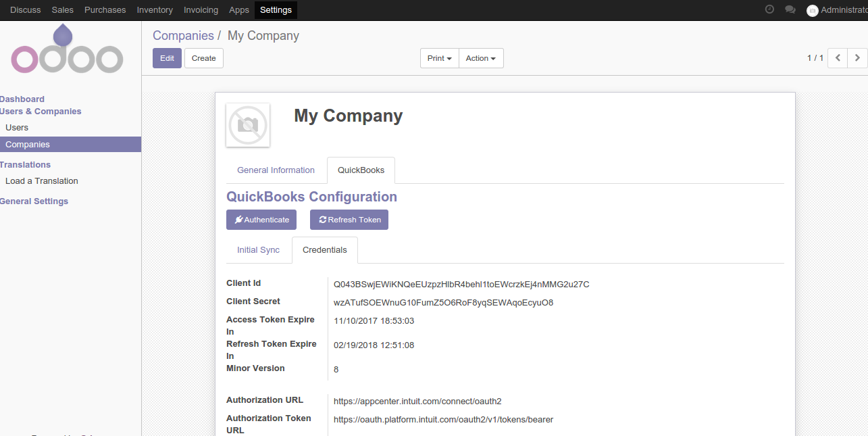Click the Administrator user avatar icon

coord(812,10)
